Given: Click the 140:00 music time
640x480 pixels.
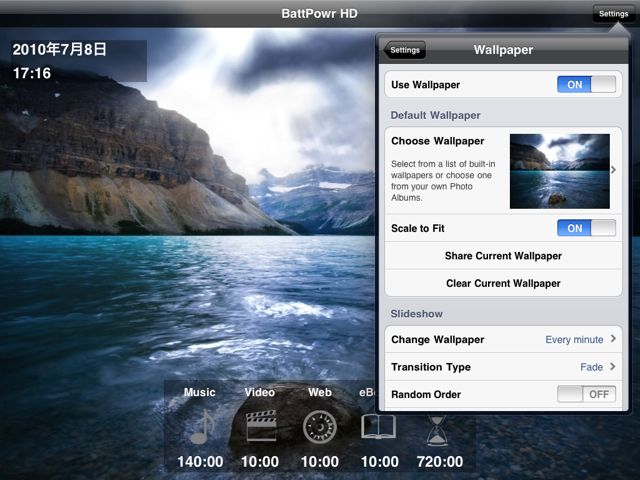Looking at the screenshot, I should tap(200, 462).
